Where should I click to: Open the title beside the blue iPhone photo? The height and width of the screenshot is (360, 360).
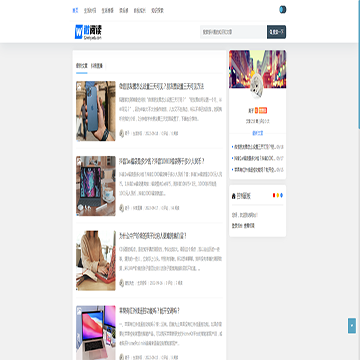tap(162, 86)
